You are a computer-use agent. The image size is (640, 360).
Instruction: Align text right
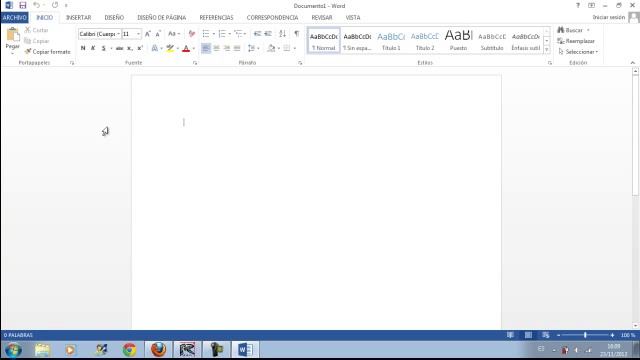(227, 48)
